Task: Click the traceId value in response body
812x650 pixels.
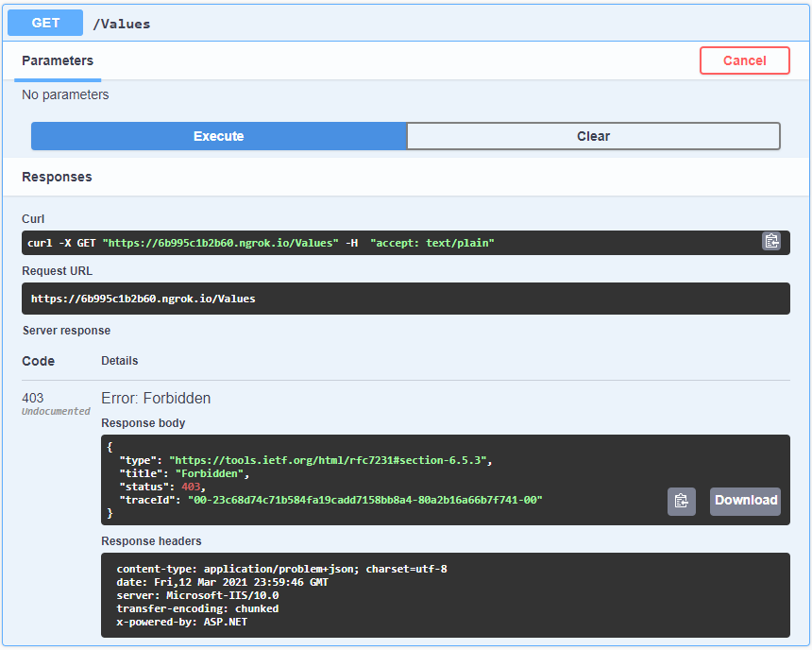Action: (365, 500)
